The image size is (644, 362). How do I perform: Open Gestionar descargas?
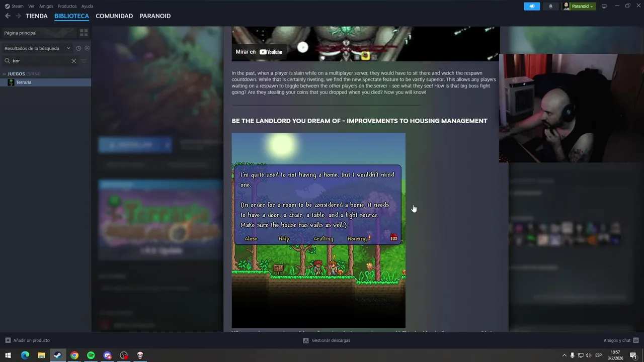pos(326,340)
